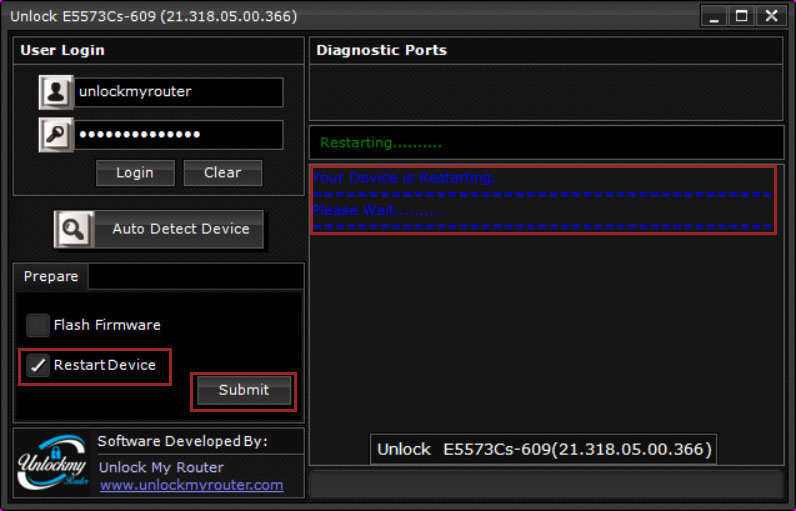Click the Diagnostic Ports heading
796x511 pixels.
coord(381,50)
